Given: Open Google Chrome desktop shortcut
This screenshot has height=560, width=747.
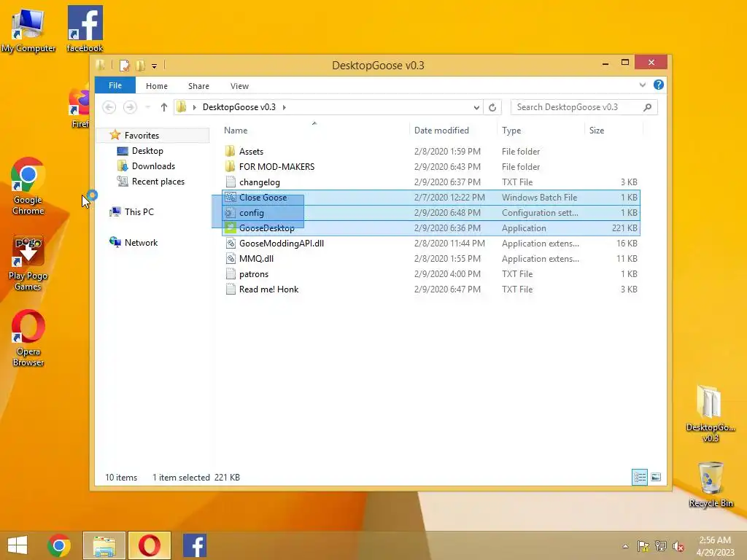Looking at the screenshot, I should point(28,187).
